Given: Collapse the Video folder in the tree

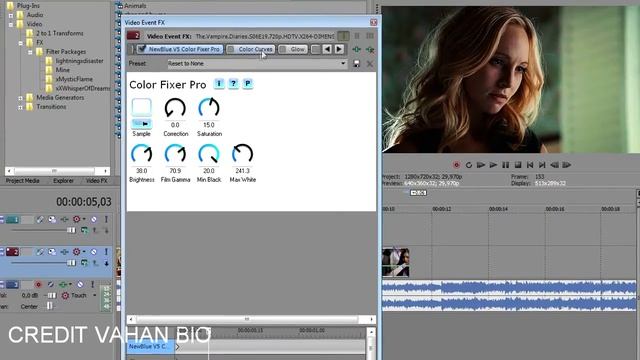Looking at the screenshot, I should click(11, 24).
